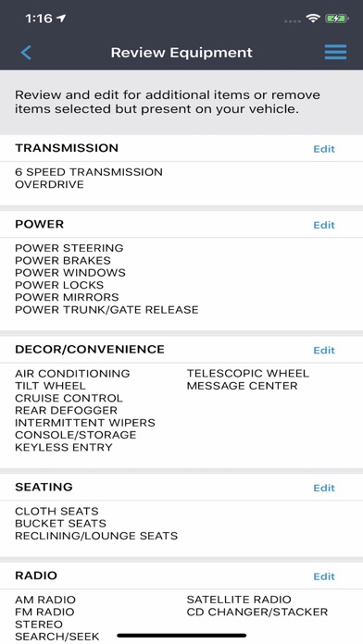Viewport: 363px width, 644px height.
Task: Select the Reclining/Lounge Seats item
Action: 96,536
